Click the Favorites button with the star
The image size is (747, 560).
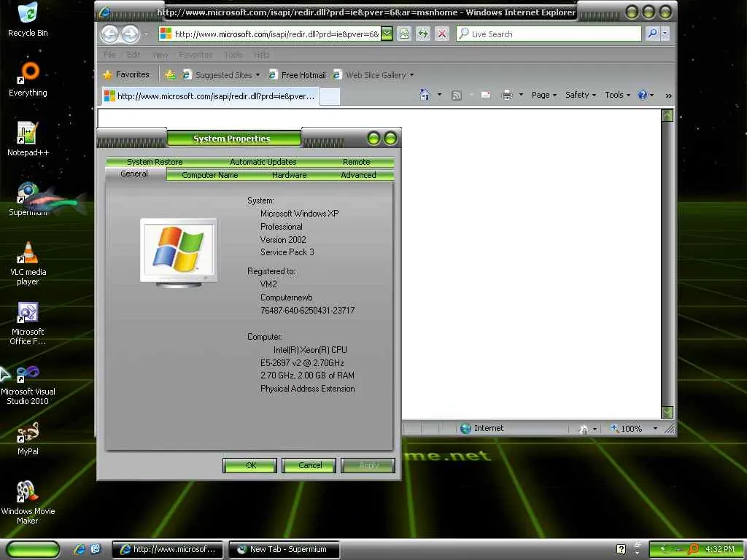[x=126, y=75]
